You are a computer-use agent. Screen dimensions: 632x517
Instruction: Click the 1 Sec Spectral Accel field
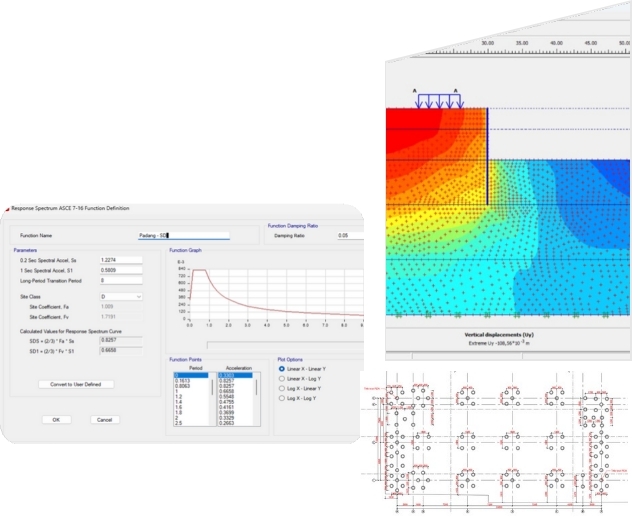click(x=121, y=270)
